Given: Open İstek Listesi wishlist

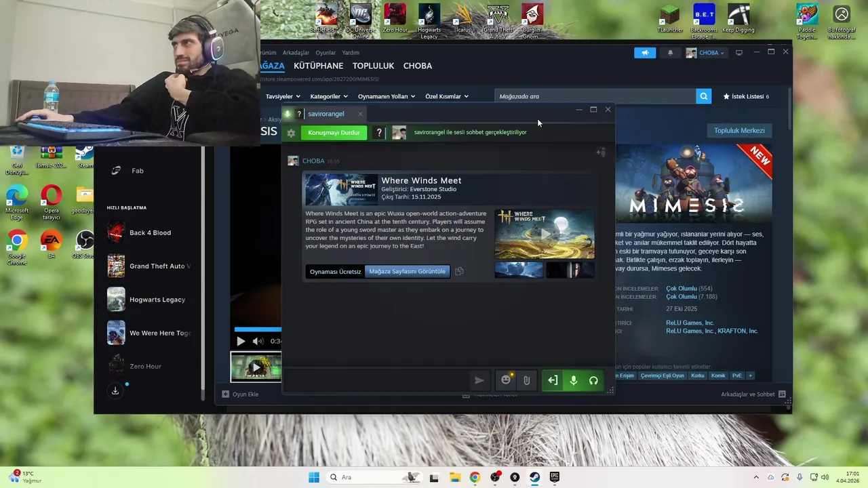Looking at the screenshot, I should (x=746, y=96).
